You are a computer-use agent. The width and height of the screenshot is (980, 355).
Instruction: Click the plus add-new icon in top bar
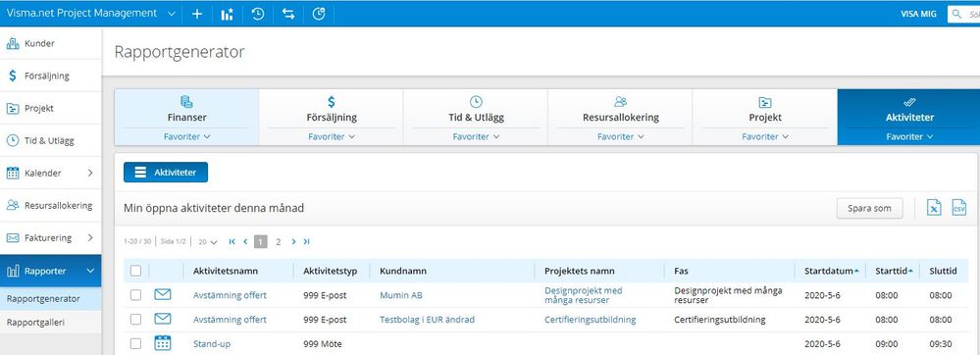coord(197,14)
